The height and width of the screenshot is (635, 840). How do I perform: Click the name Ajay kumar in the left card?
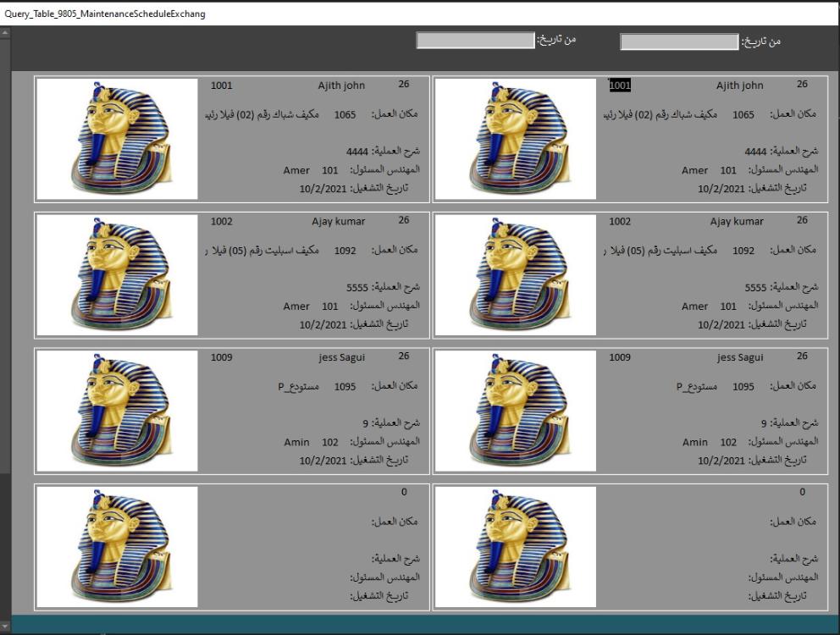339,221
